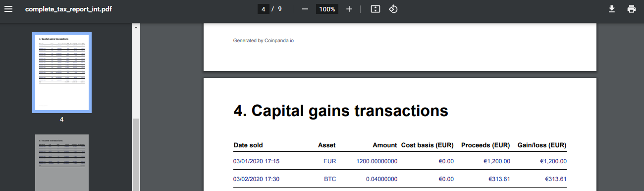Click the Capital gains transactions heading
644x191 pixels.
341,111
